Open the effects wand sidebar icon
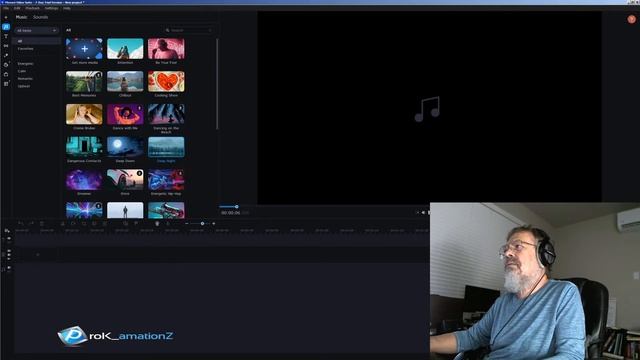The width and height of the screenshot is (640, 360). click(x=6, y=55)
